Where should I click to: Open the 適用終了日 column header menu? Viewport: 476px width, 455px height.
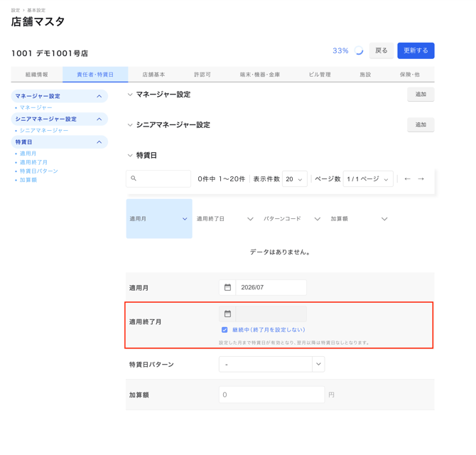250,219
